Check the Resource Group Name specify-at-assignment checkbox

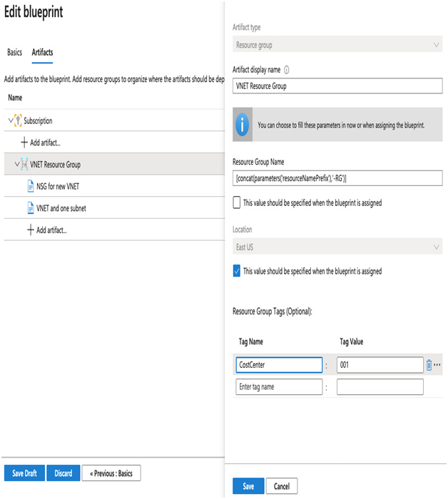click(237, 202)
